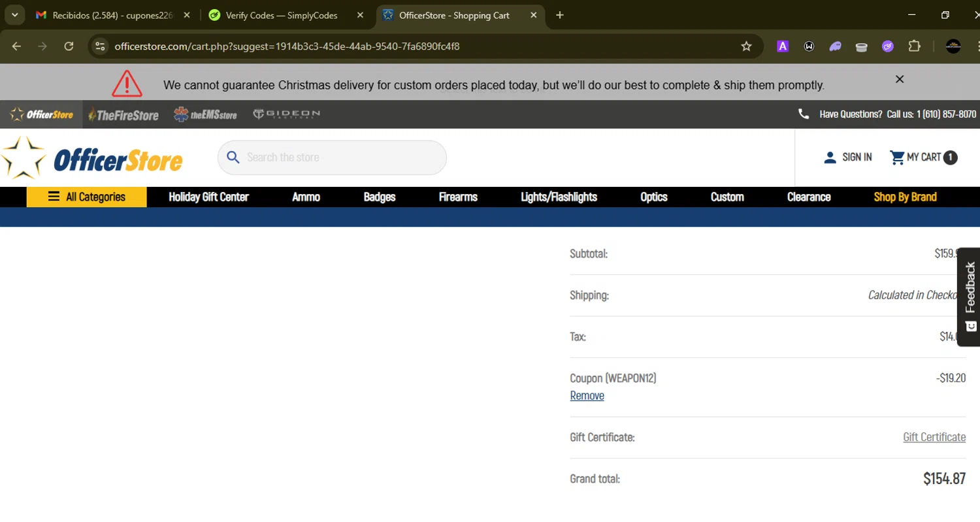Open the W circle extension icon
This screenshot has width=980, height=522.
809,46
